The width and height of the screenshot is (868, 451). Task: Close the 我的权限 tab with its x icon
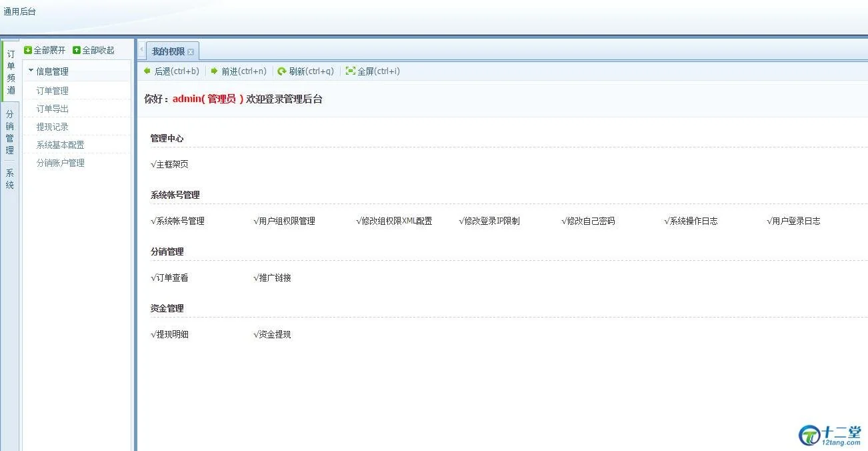pyautogui.click(x=191, y=52)
